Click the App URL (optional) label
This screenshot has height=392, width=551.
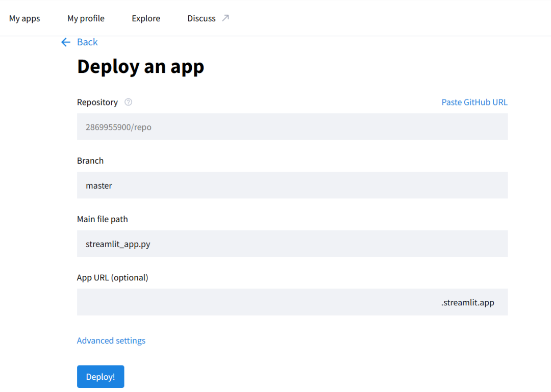click(x=112, y=278)
